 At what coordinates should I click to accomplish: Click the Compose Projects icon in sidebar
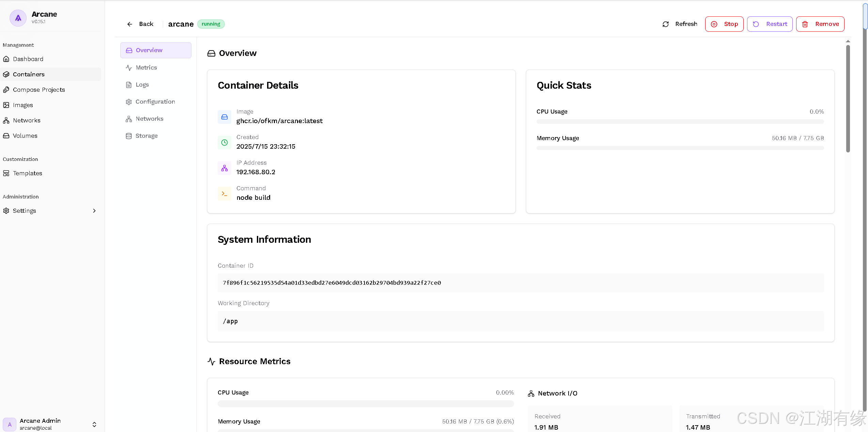[x=6, y=90]
